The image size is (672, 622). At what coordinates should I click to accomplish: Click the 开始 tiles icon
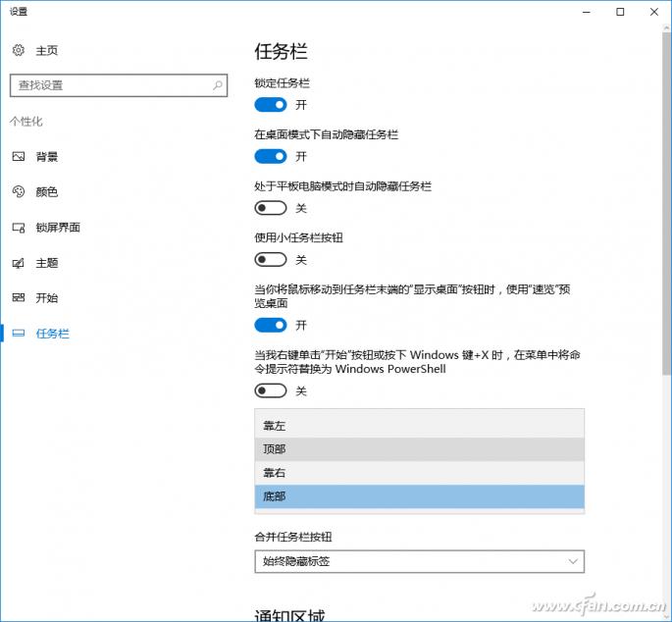[x=19, y=297]
